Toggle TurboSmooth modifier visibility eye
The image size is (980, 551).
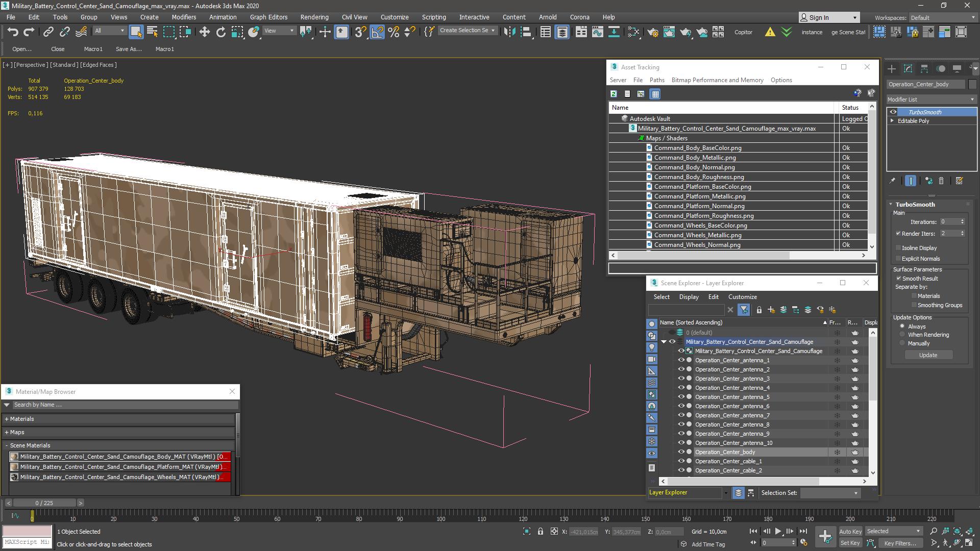(x=893, y=112)
